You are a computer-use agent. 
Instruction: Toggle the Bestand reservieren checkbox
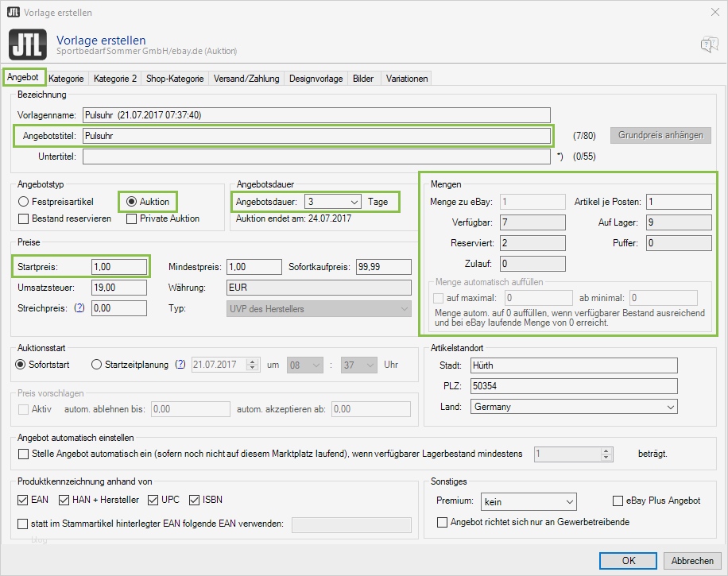[24, 218]
